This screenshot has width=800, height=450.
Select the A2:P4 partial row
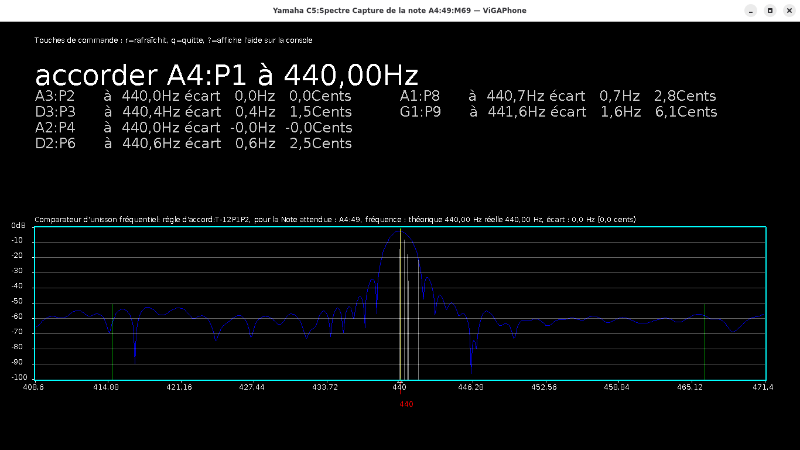click(194, 128)
